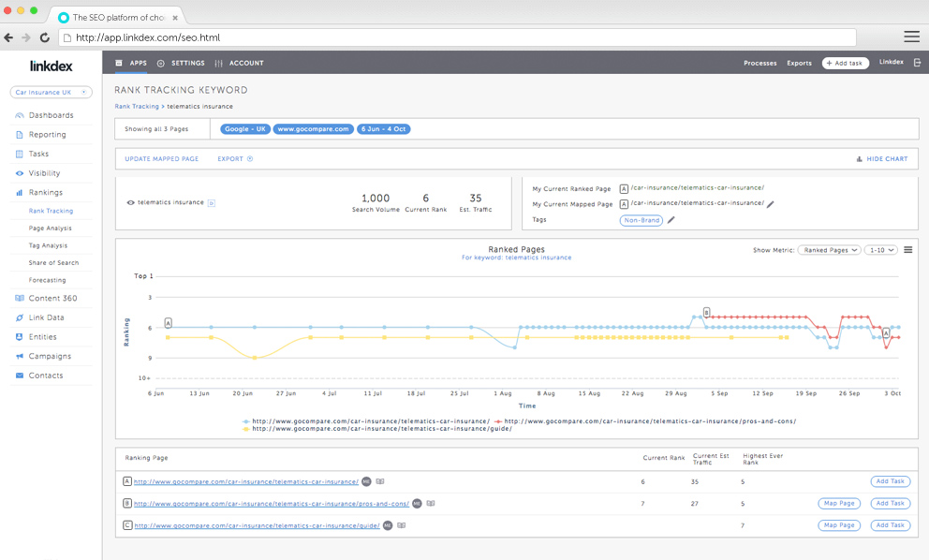Click the 6 Jun - 4 Oct date pill
The image size is (929, 560).
point(383,128)
